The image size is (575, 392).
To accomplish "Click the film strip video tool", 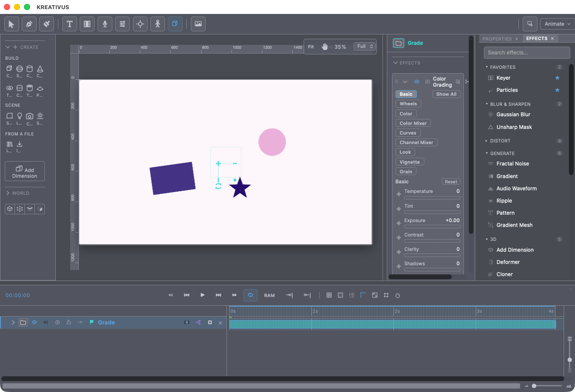I will click(x=87, y=24).
